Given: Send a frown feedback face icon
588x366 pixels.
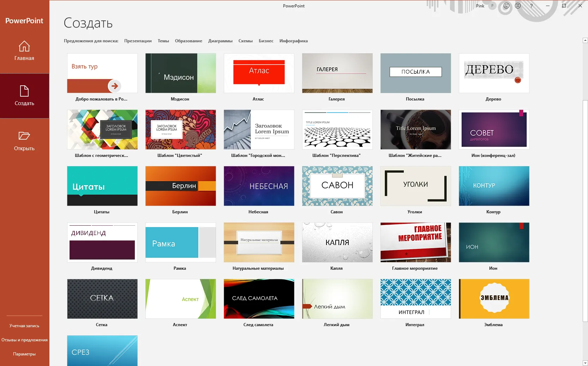Looking at the screenshot, I should point(518,6).
